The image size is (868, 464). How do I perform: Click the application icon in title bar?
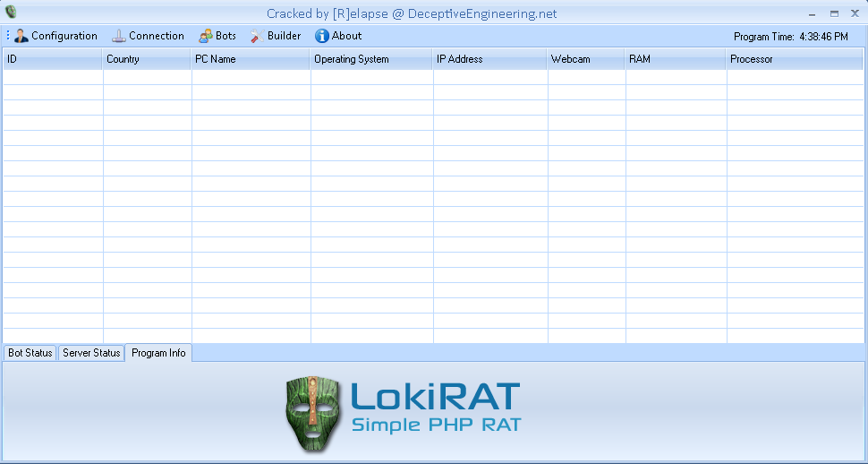pos(12,12)
